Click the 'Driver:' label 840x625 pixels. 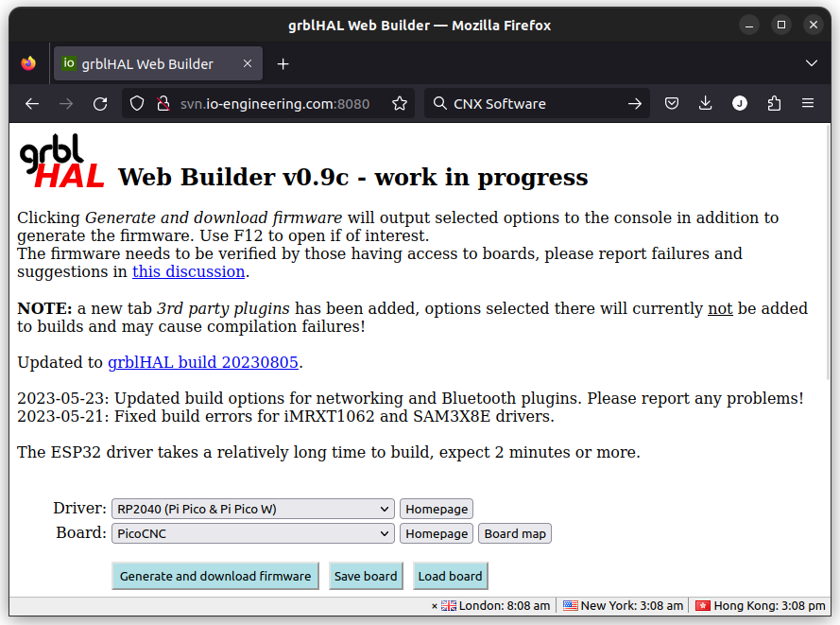pyautogui.click(x=79, y=508)
